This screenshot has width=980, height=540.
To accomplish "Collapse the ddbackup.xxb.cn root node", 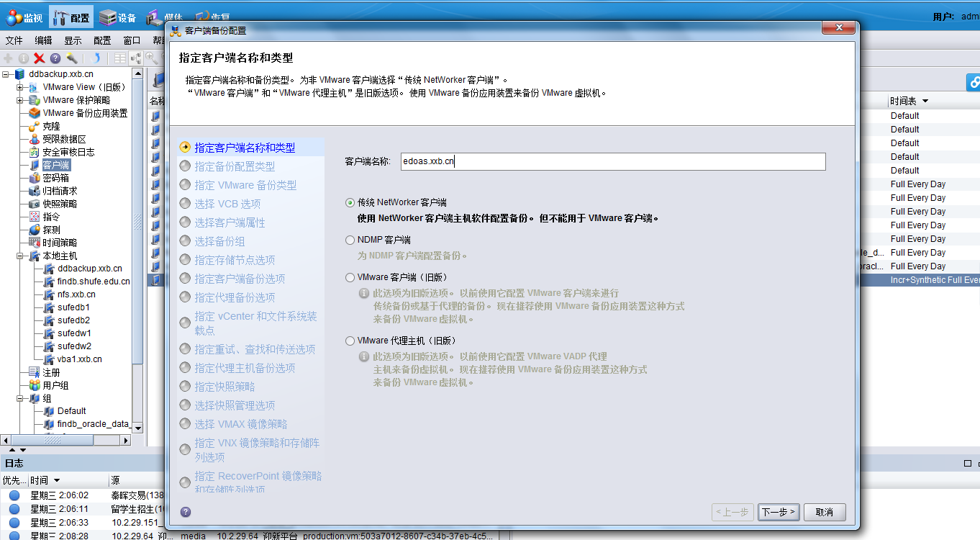I will 6,74.
